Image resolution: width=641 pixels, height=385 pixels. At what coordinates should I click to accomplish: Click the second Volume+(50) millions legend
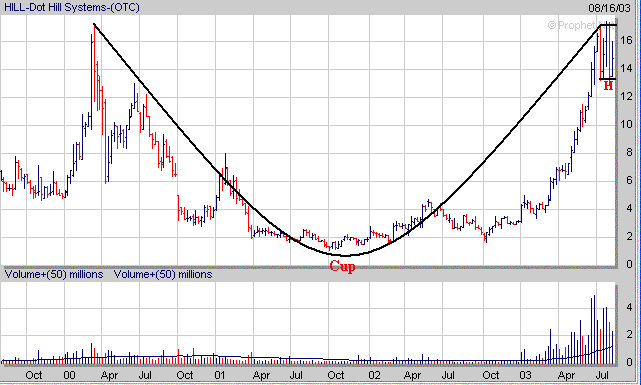pos(163,274)
